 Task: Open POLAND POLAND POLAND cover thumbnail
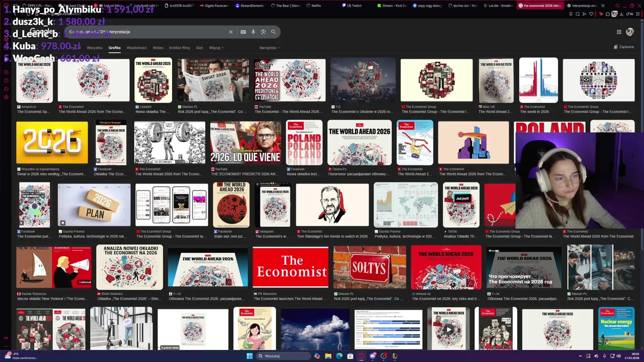tap(304, 143)
